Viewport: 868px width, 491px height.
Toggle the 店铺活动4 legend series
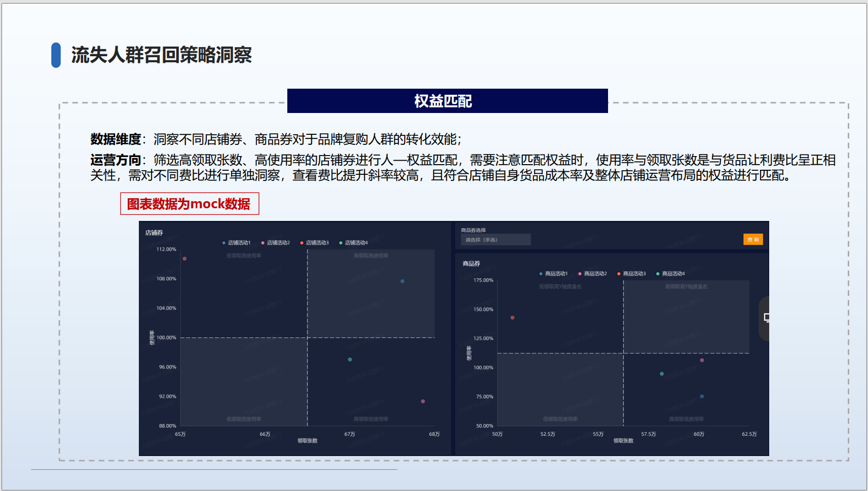click(x=353, y=243)
